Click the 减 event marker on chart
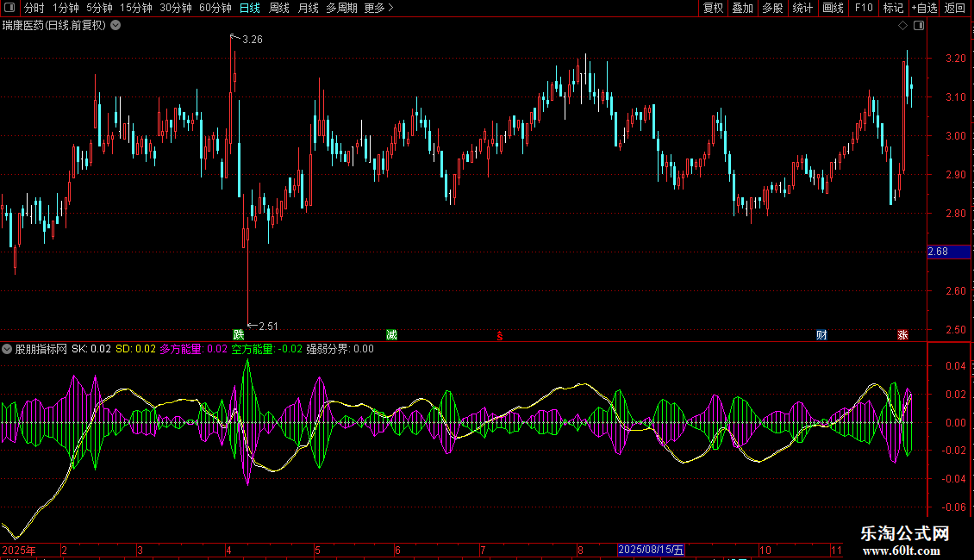 [391, 334]
